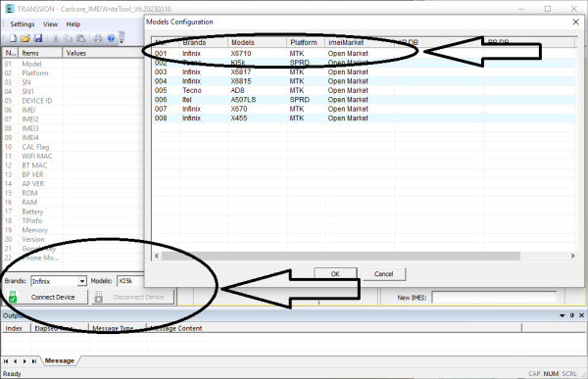
Task: Open file using the folder toolbar icon
Action: point(25,38)
